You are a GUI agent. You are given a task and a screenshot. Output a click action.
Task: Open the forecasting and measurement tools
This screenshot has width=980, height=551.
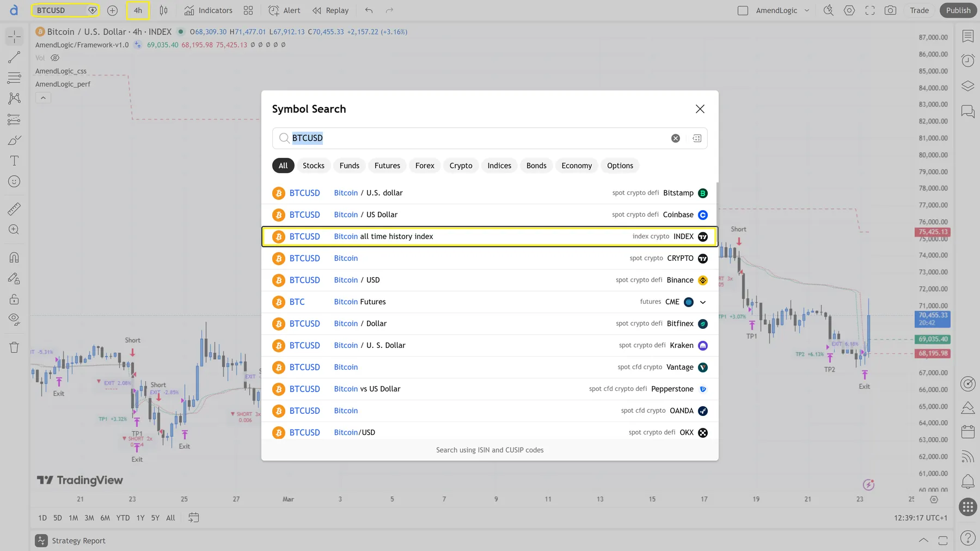click(14, 119)
